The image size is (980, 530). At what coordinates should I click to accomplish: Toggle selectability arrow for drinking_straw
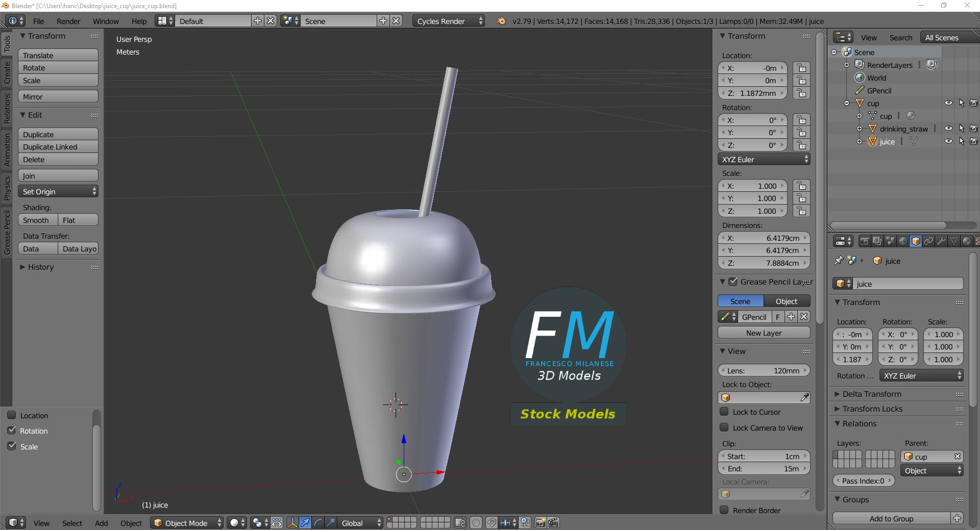pyautogui.click(x=962, y=129)
